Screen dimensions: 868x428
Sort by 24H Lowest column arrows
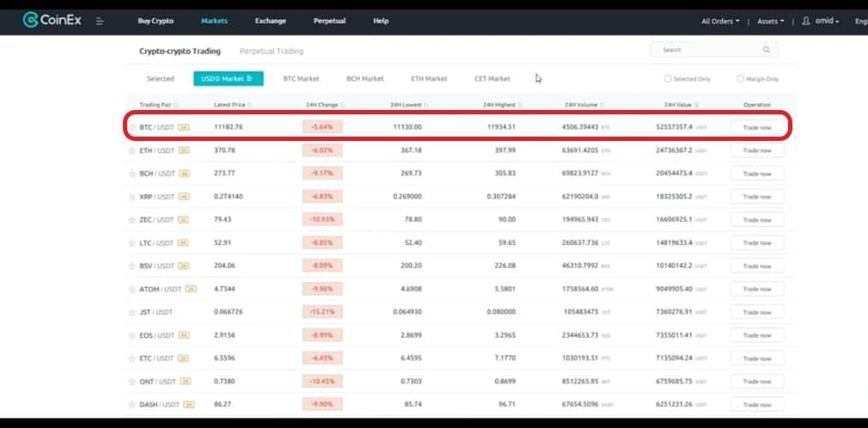click(x=425, y=105)
